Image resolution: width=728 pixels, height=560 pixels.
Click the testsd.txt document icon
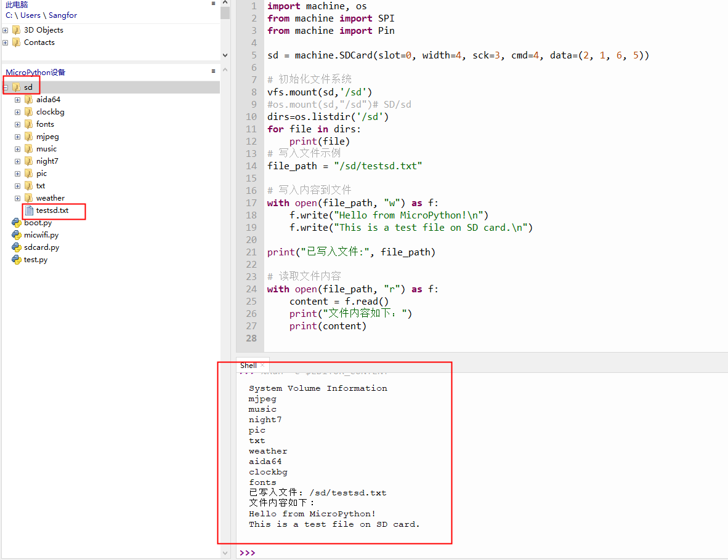(x=29, y=210)
